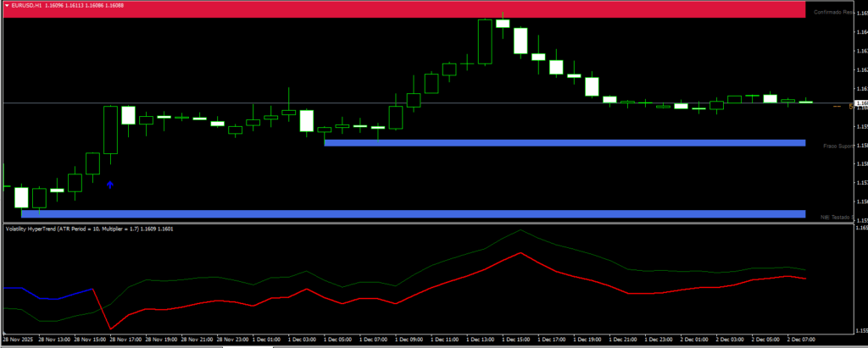Viewport: 868px width, 348px height.
Task: Click the blue up-arrow buy signal
Action: click(x=109, y=183)
